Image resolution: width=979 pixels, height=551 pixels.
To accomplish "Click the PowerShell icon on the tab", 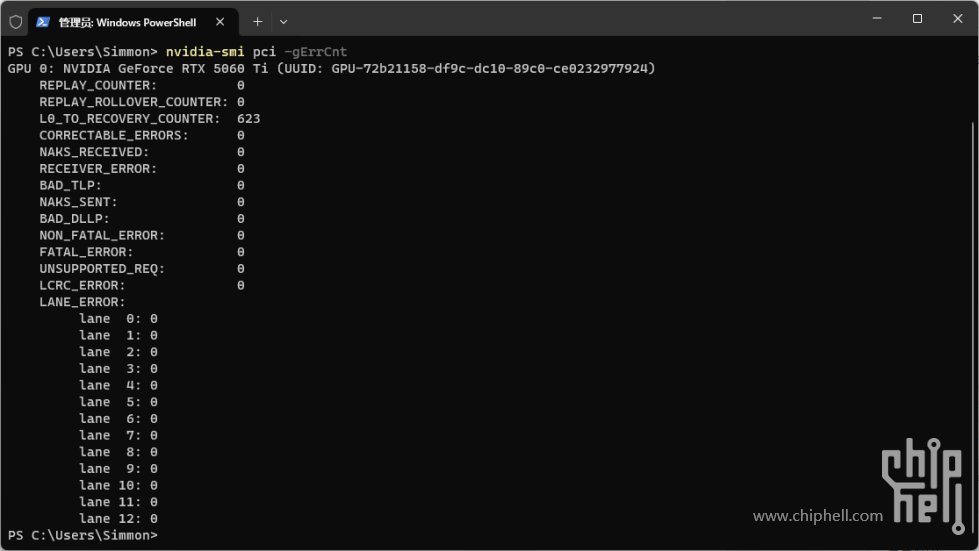I will (42, 22).
